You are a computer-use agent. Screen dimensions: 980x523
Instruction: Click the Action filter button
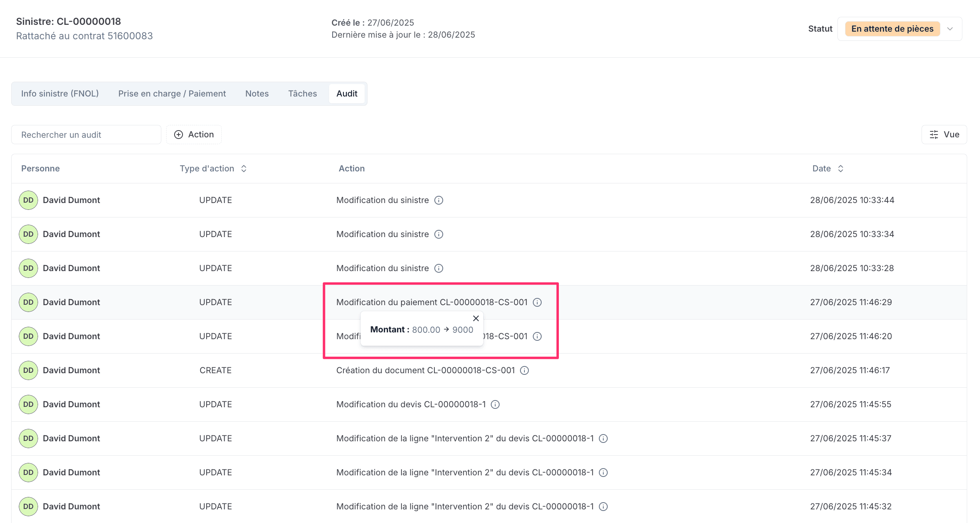coord(194,135)
